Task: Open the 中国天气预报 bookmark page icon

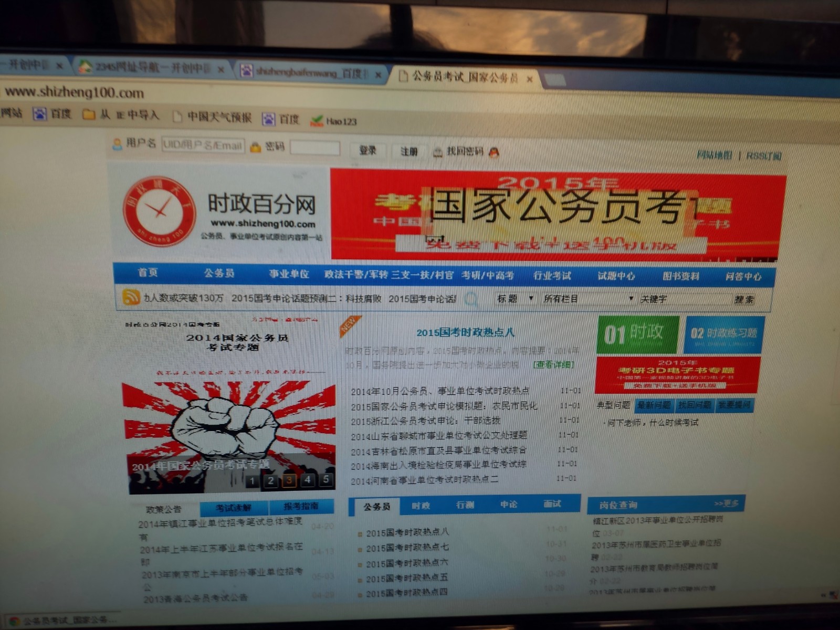Action: (x=177, y=117)
